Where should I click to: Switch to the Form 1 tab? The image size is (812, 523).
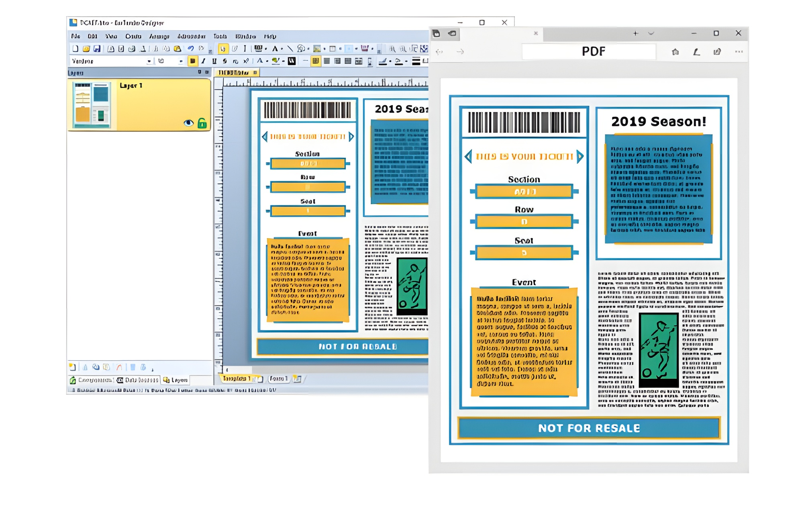[278, 378]
